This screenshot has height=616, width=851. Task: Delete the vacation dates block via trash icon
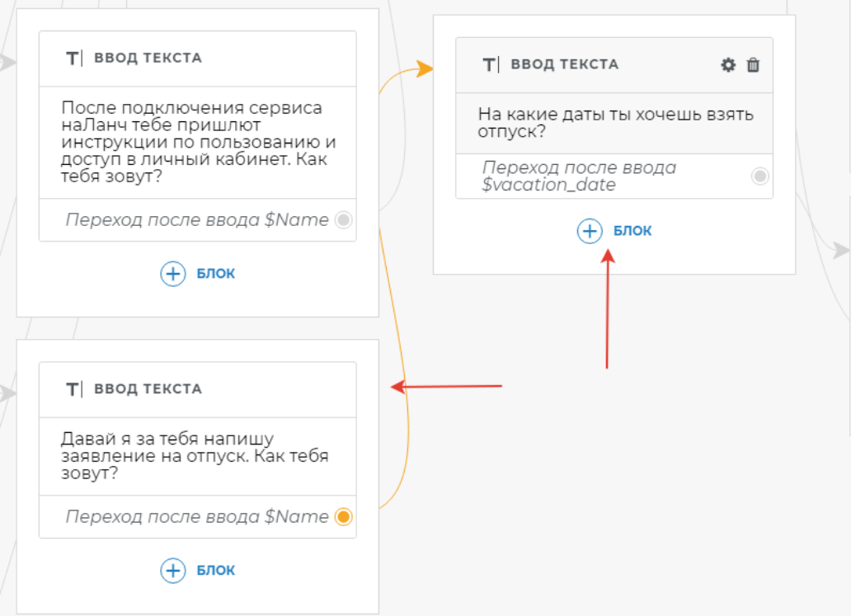(x=753, y=65)
